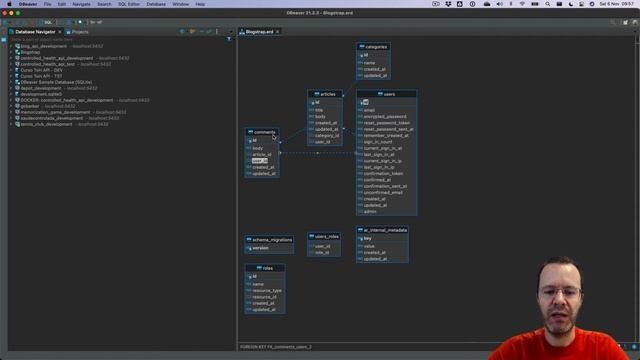Click article_id column in comments table
Viewport: 640px width, 360px height.
262,155
